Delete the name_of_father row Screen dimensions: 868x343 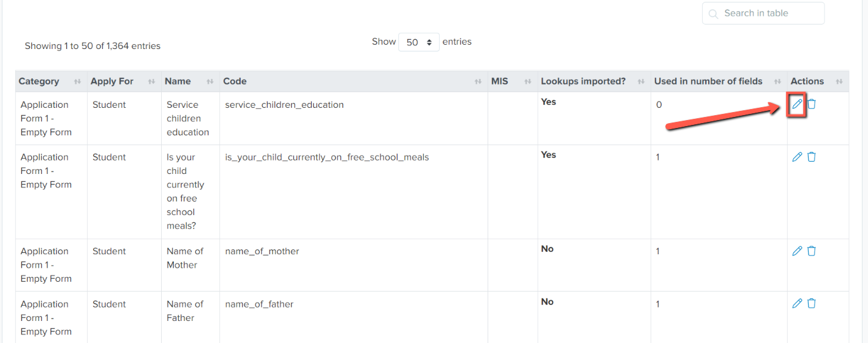pyautogui.click(x=811, y=303)
